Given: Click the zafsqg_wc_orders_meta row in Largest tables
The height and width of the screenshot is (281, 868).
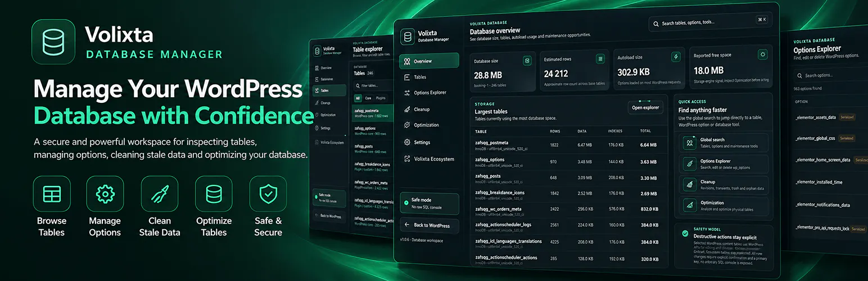Looking at the screenshot, I should click(x=568, y=211).
